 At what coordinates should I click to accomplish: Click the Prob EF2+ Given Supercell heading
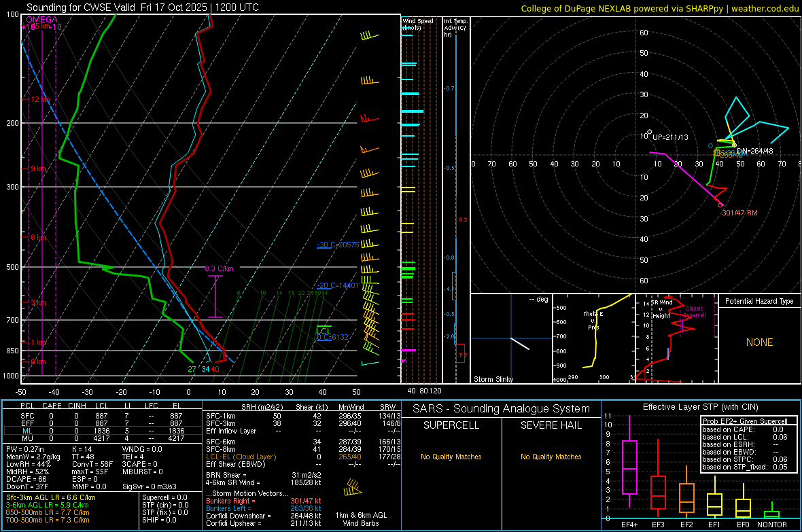click(745, 421)
